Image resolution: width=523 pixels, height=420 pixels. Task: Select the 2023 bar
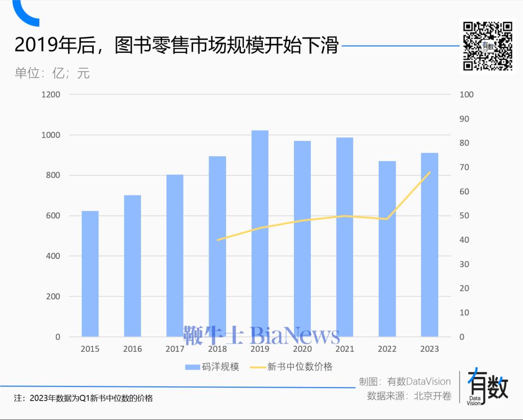tap(430, 245)
